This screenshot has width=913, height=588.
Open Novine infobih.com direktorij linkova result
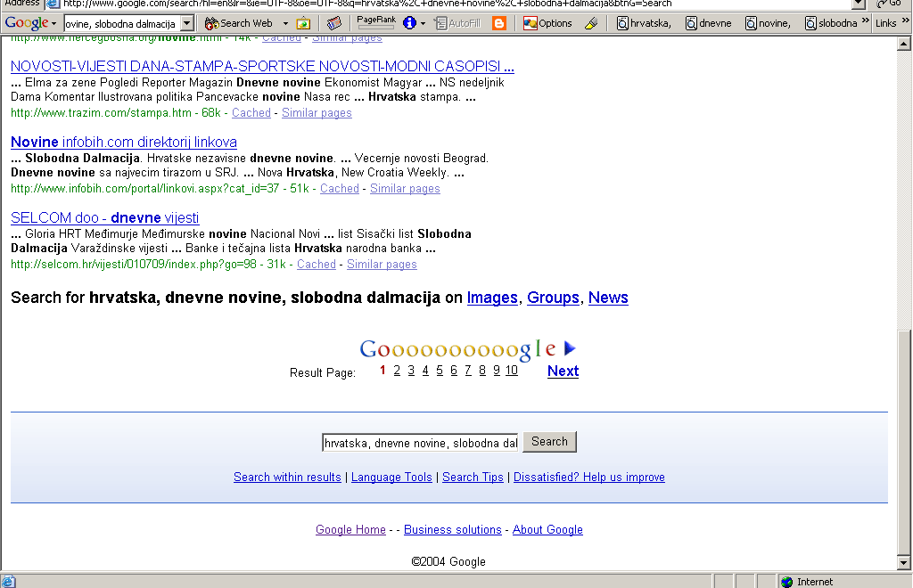coord(123,142)
